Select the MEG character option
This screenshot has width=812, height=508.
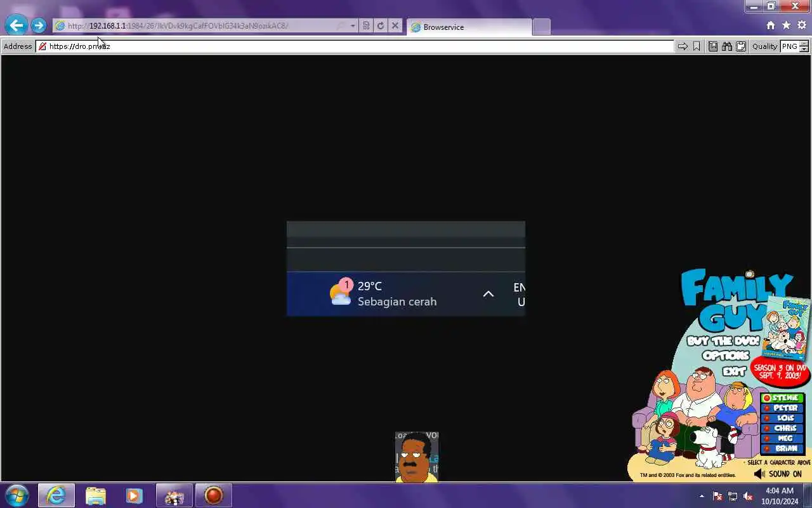tap(782, 438)
